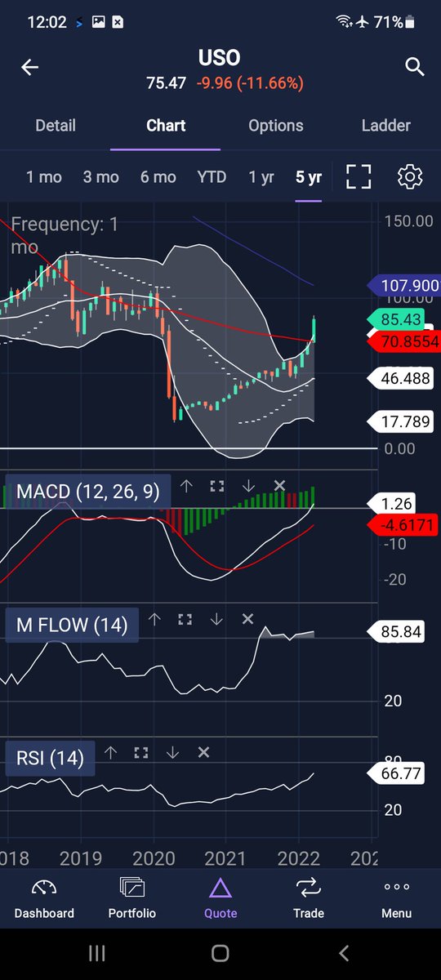
Task: Expand chart to fullscreen icon
Action: coord(359,176)
